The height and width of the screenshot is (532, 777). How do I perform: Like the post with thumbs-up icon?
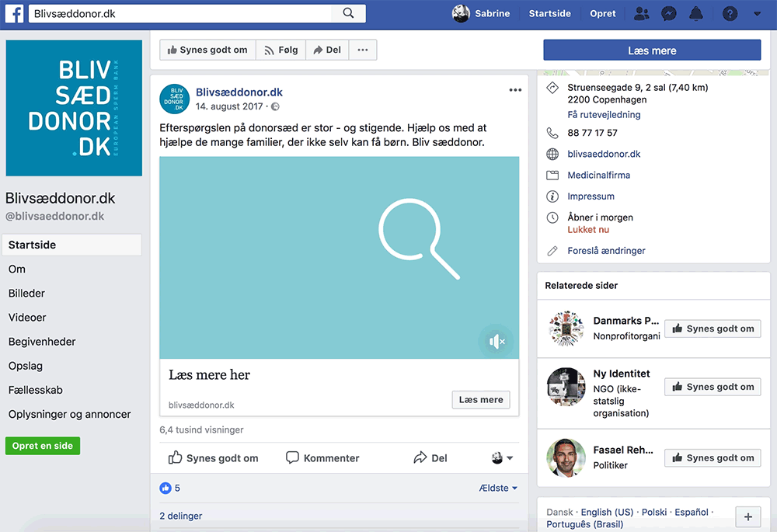coord(175,457)
